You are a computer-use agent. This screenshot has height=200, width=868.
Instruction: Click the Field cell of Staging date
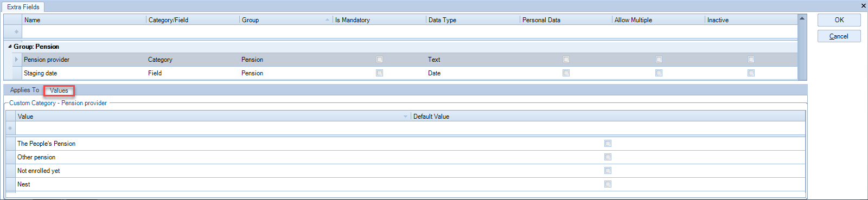coord(155,73)
